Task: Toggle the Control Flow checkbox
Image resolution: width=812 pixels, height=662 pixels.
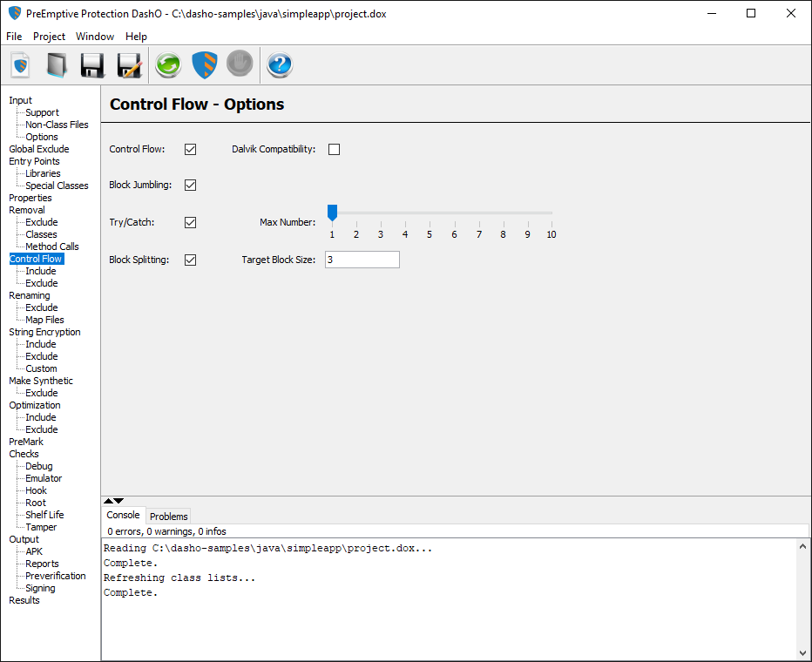Action: coord(190,149)
